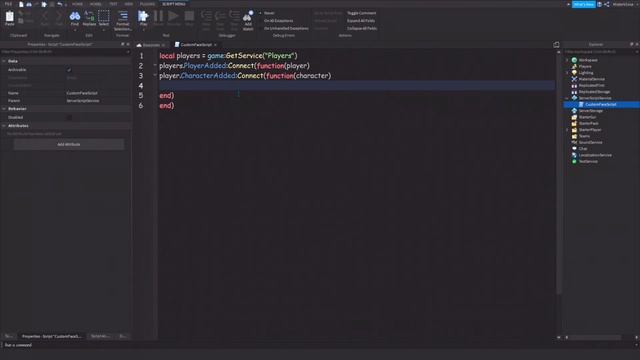Click the Filter workspace search field

601,52
